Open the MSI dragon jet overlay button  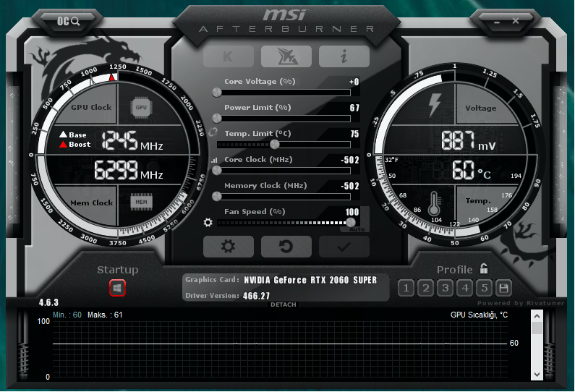(286, 56)
